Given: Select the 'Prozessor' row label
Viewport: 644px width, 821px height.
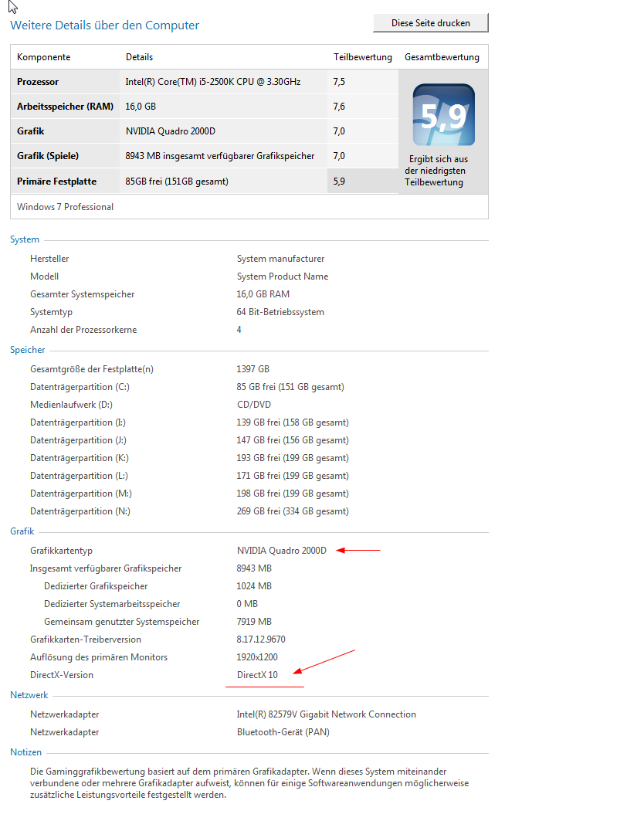Looking at the screenshot, I should [x=38, y=82].
